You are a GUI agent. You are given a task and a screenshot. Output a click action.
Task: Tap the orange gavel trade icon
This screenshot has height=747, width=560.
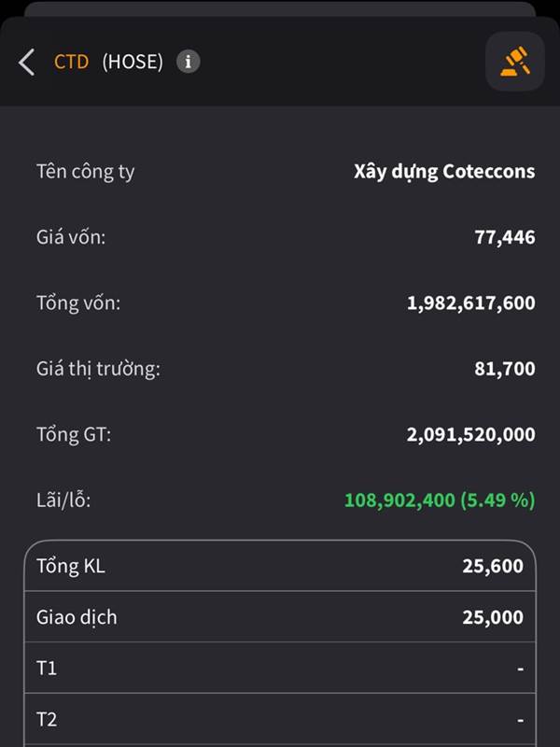514,62
